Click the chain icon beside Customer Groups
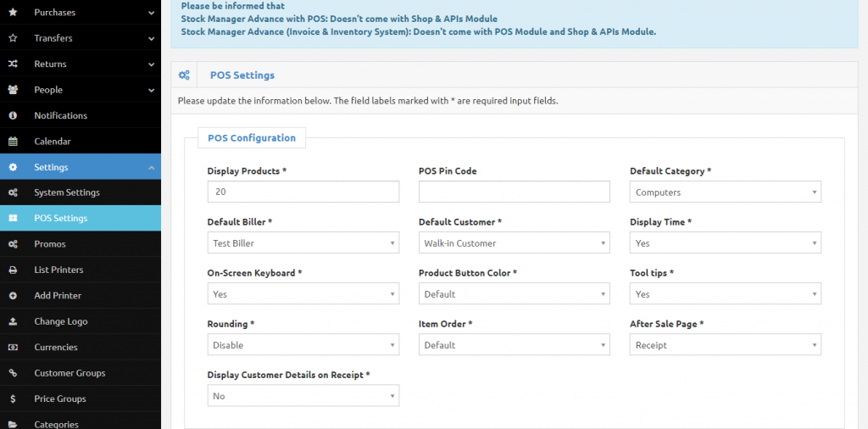Screen dimensions: 868x429 [x=13, y=373]
